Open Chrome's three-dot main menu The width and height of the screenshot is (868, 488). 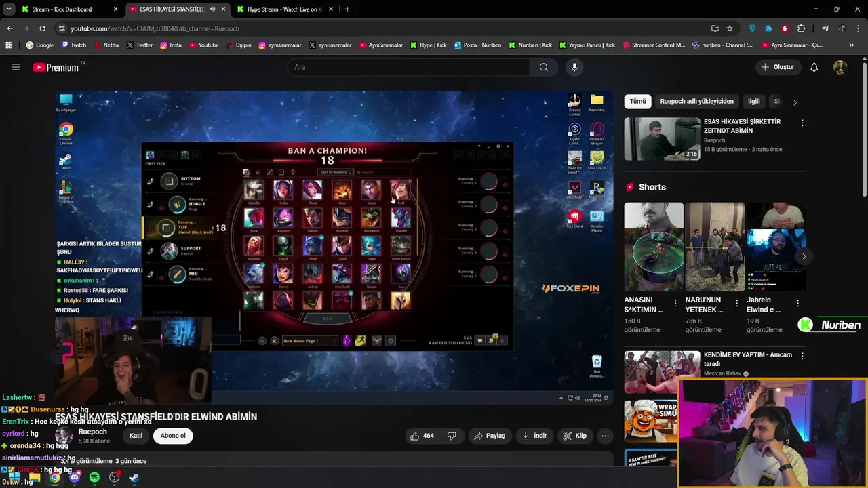tap(858, 28)
